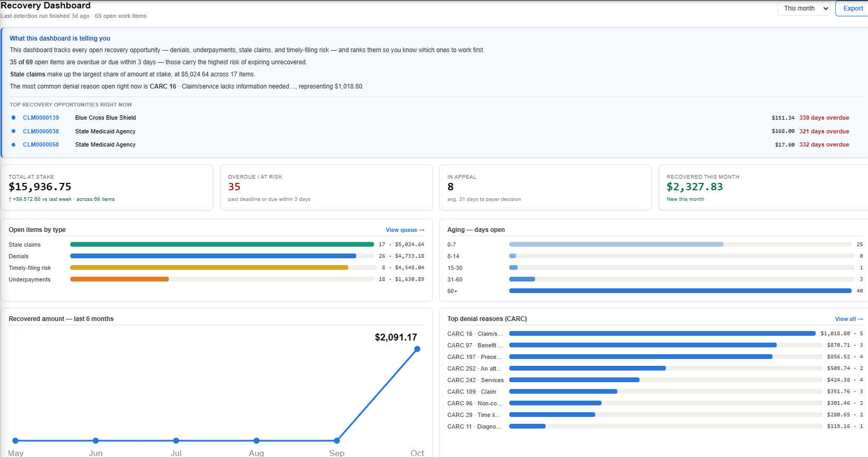Click the Recovered This Month amount $2,327.83
Image resolution: width=868 pixels, height=457 pixels.
pos(695,187)
